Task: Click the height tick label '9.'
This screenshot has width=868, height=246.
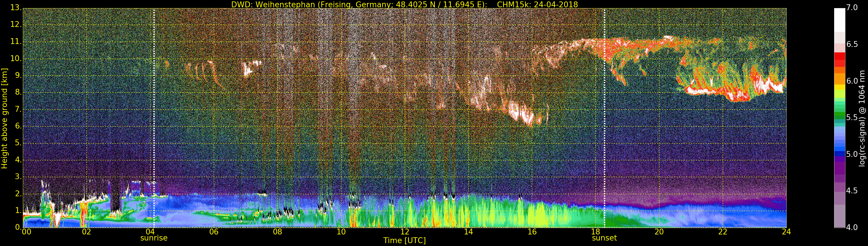Action: coord(18,76)
